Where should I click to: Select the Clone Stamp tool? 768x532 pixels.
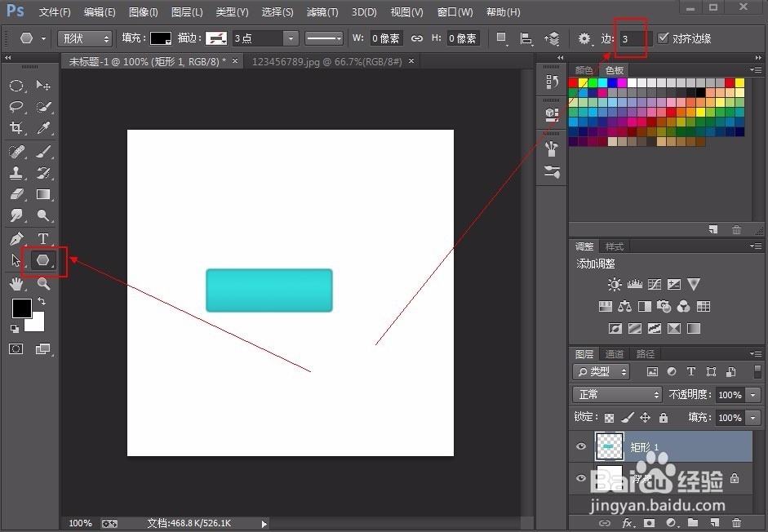click(16, 173)
